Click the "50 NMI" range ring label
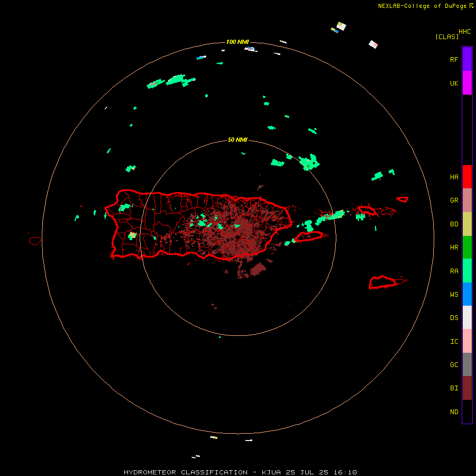476x476 pixels. (x=237, y=140)
